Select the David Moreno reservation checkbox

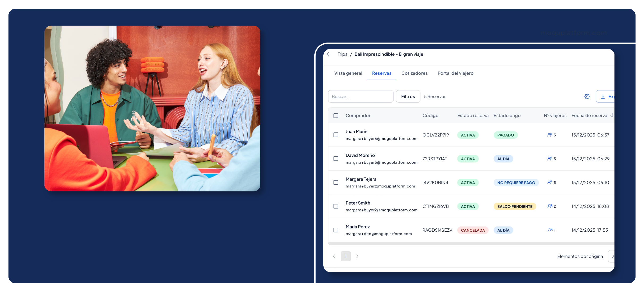[336, 158]
